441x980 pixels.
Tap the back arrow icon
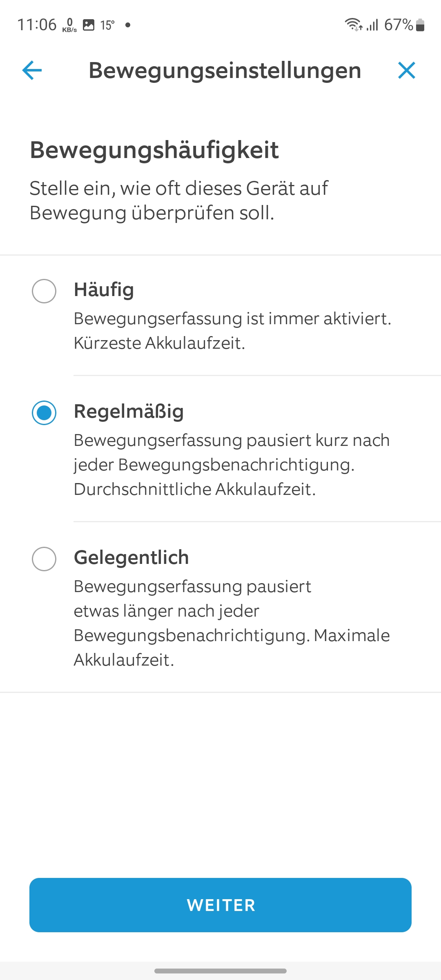click(x=32, y=70)
